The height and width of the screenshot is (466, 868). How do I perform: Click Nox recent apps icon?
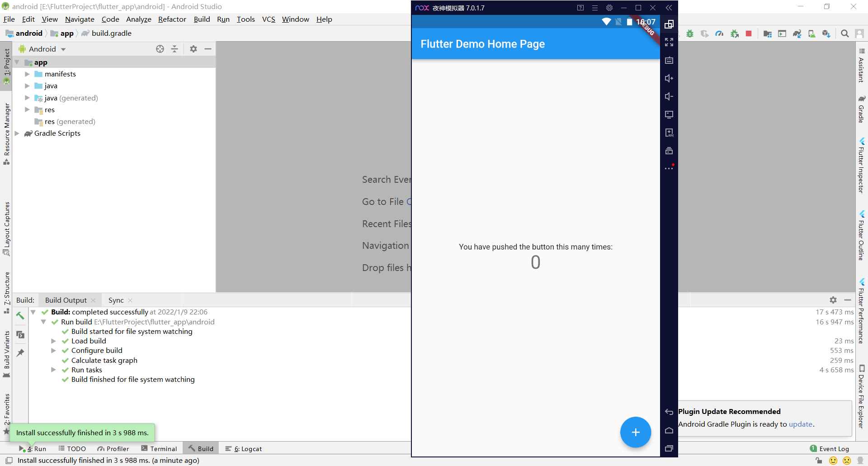[x=669, y=448]
